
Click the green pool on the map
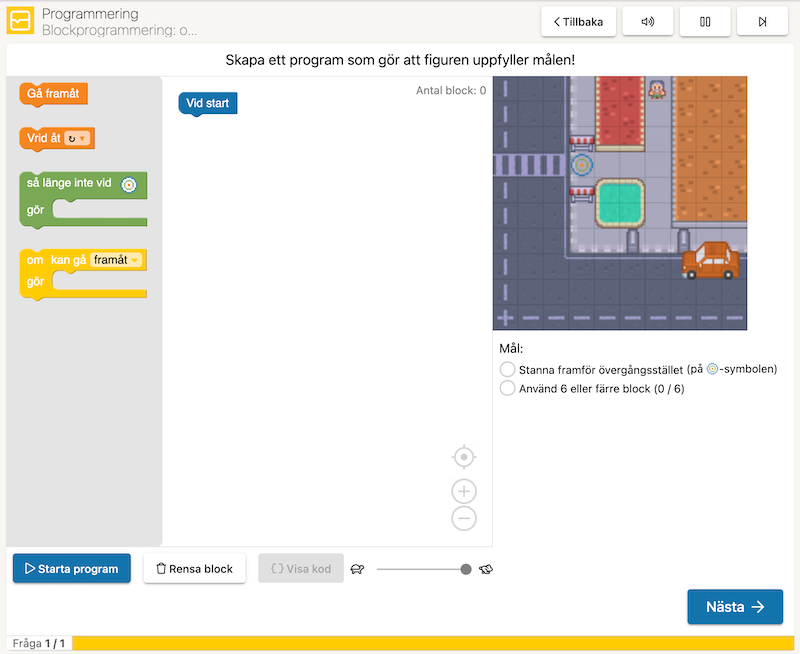[620, 204]
